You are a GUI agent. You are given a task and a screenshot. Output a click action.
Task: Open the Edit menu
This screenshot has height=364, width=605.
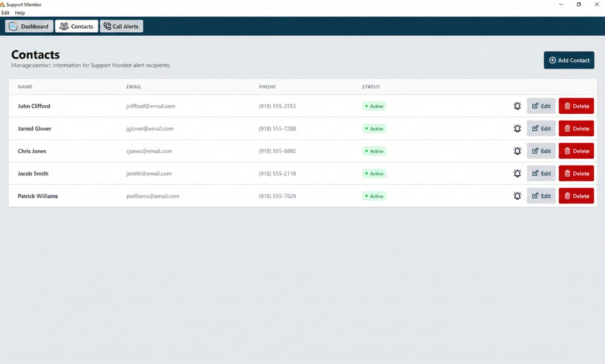[5, 13]
